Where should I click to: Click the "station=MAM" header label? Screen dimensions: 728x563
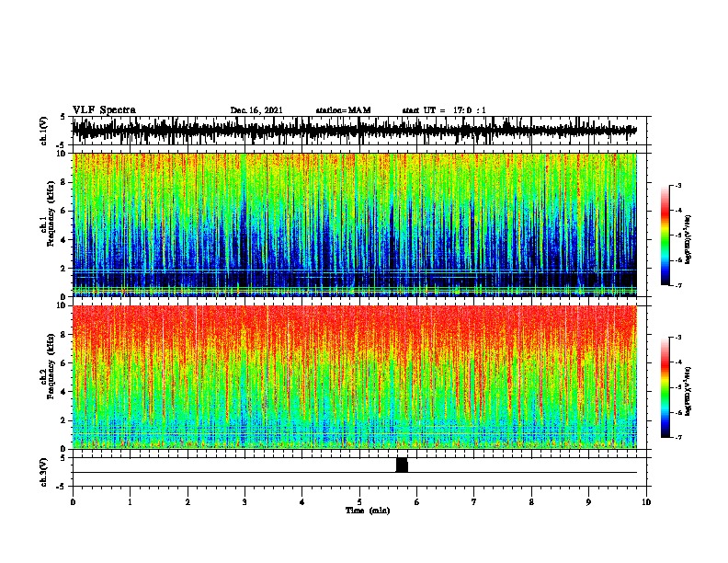[343, 110]
